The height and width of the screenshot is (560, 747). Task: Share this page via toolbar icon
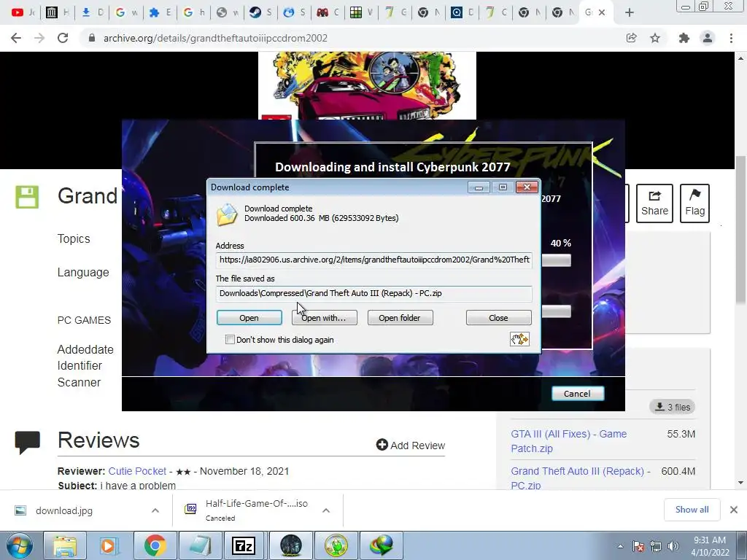[632, 38]
